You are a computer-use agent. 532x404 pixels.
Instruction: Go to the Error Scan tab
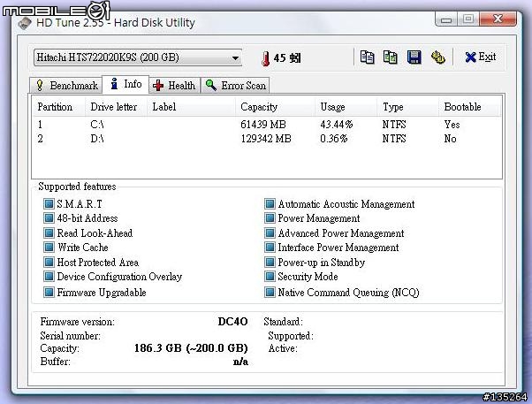(x=235, y=85)
